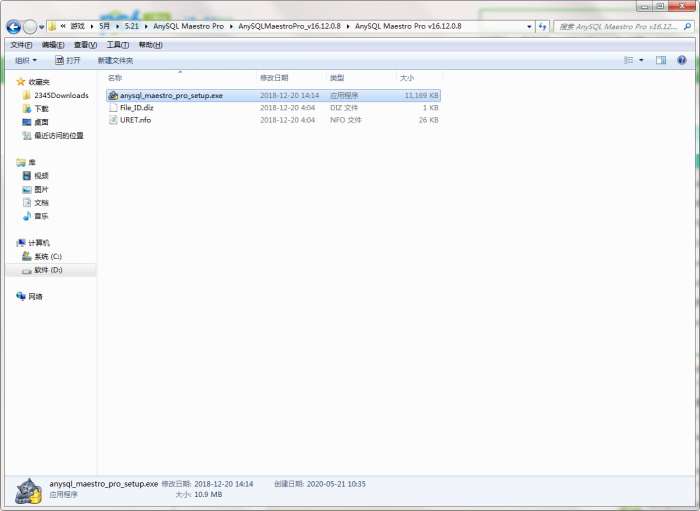Click the 11,169 KB size cell
The height and width of the screenshot is (511, 700).
coord(421,96)
